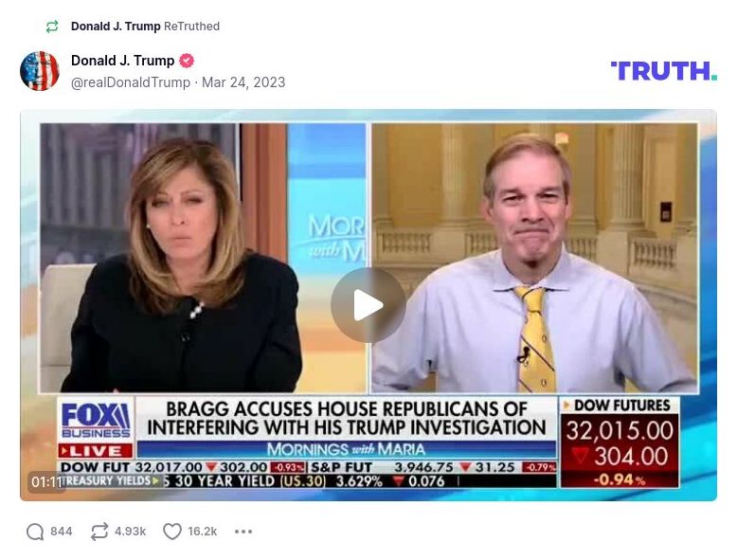Click the pink verified badge
This screenshot has height=560, width=737.
click(187, 61)
